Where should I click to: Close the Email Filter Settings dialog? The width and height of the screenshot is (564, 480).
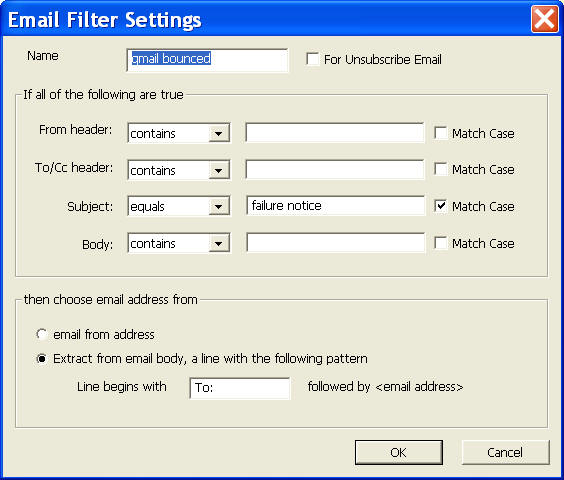click(x=545, y=19)
